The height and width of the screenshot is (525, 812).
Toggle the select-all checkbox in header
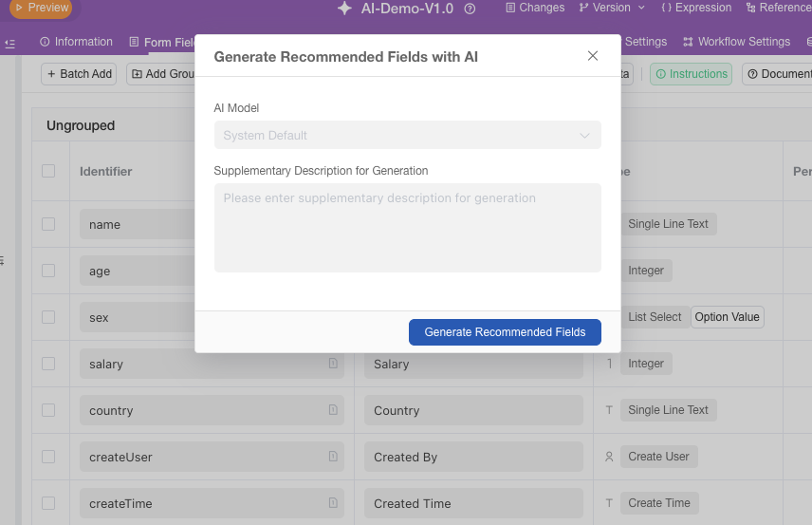(x=48, y=171)
